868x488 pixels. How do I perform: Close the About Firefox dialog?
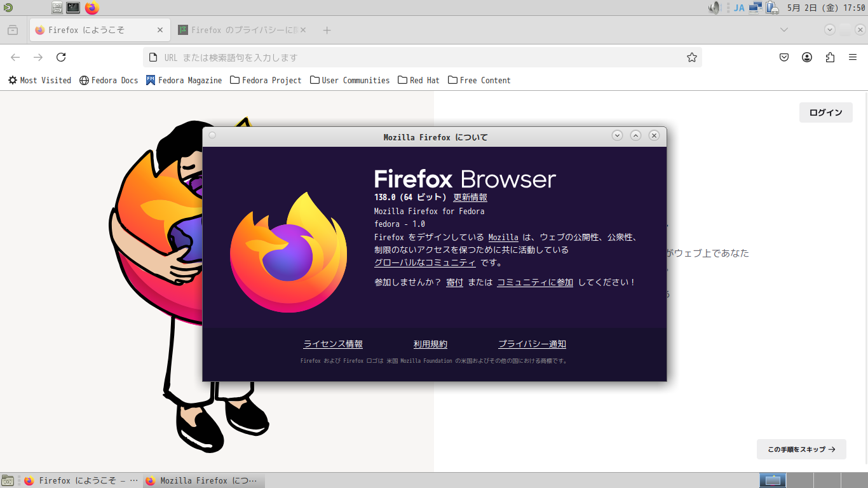point(654,135)
